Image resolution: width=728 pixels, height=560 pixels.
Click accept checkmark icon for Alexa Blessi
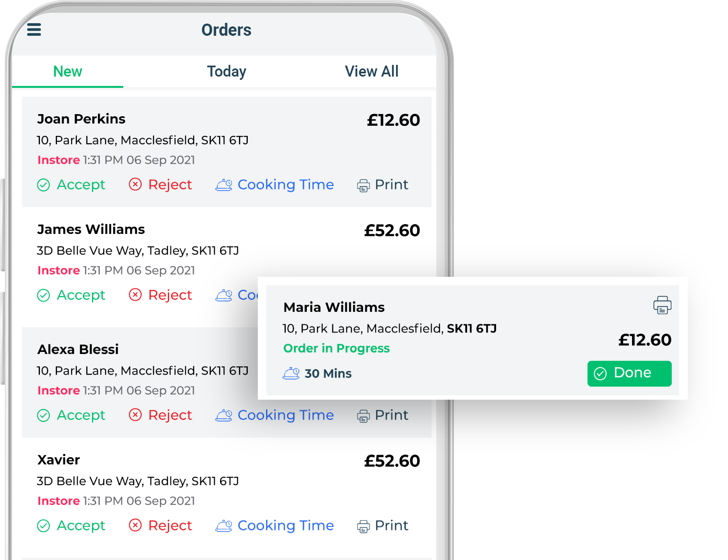point(43,415)
